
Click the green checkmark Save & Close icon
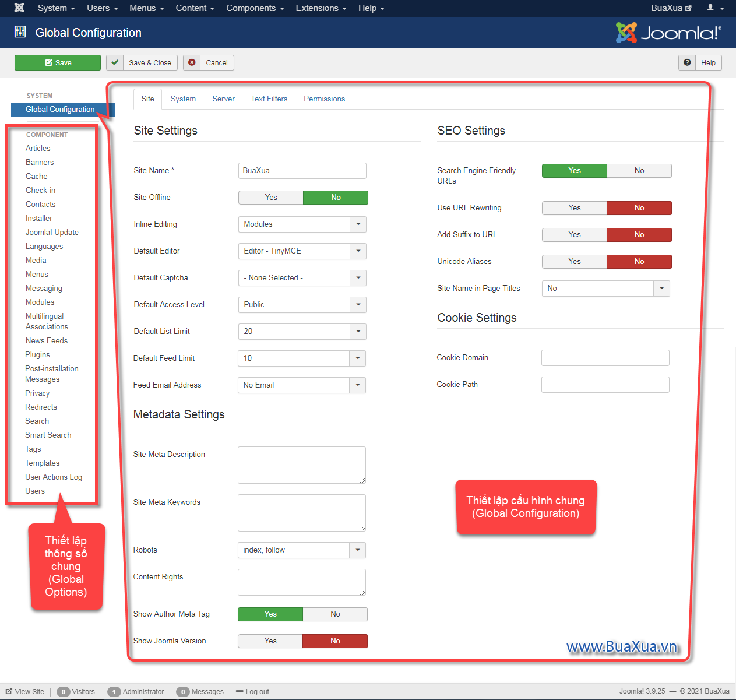click(x=115, y=62)
